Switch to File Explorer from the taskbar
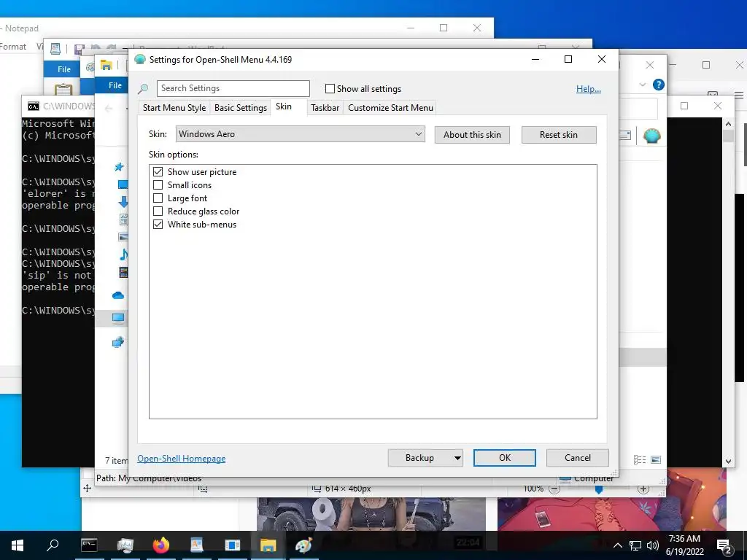This screenshot has width=747, height=560. point(268,545)
